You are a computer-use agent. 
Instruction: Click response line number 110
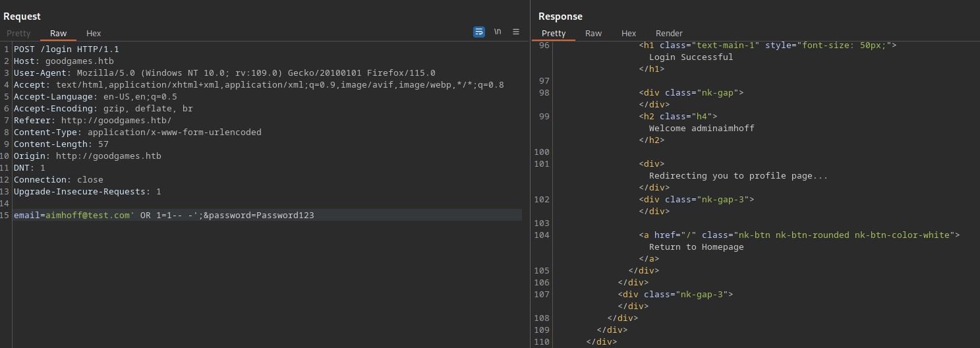(542, 342)
